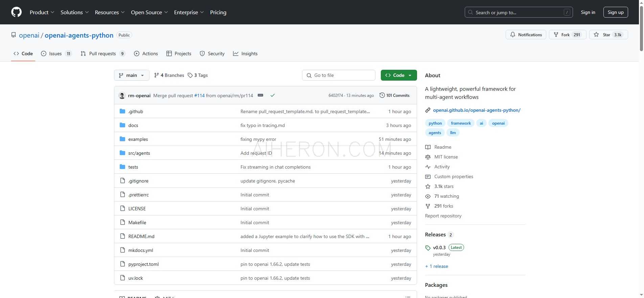
Task: Click the rm-openai avatar image
Action: pyautogui.click(x=122, y=95)
